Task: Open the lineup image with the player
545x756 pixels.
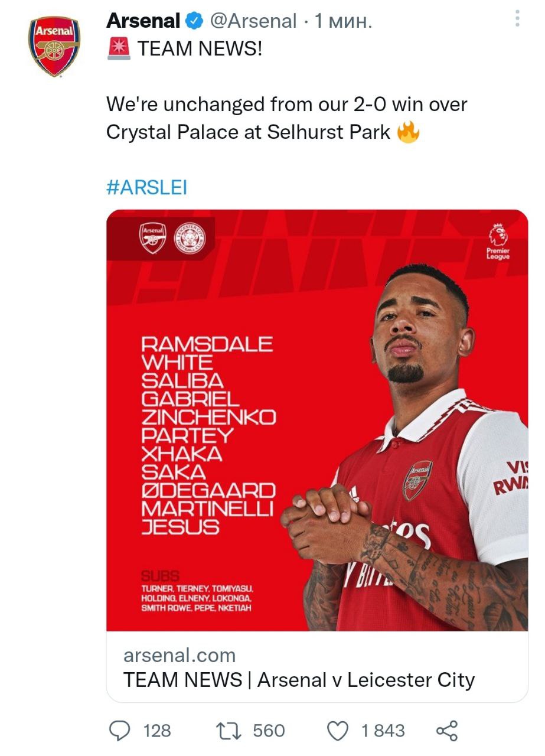Action: [317, 419]
